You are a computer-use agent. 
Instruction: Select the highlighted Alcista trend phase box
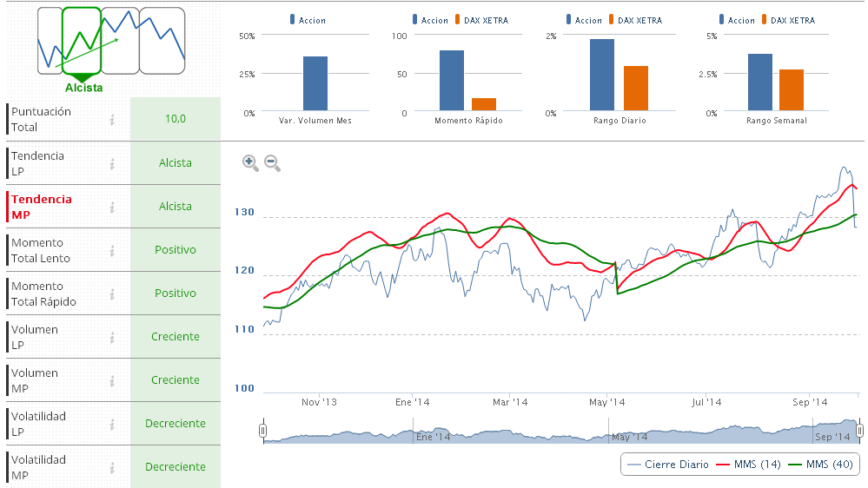coord(83,40)
